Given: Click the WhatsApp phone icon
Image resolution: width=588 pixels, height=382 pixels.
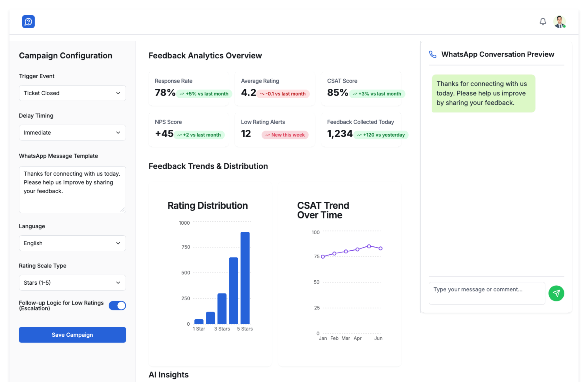Looking at the screenshot, I should click(432, 54).
